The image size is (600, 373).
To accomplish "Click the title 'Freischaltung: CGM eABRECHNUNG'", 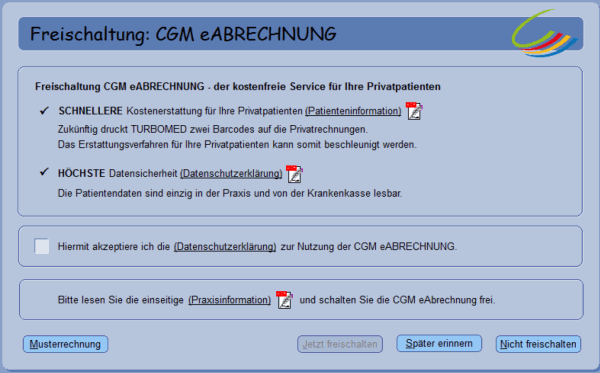I will [183, 34].
